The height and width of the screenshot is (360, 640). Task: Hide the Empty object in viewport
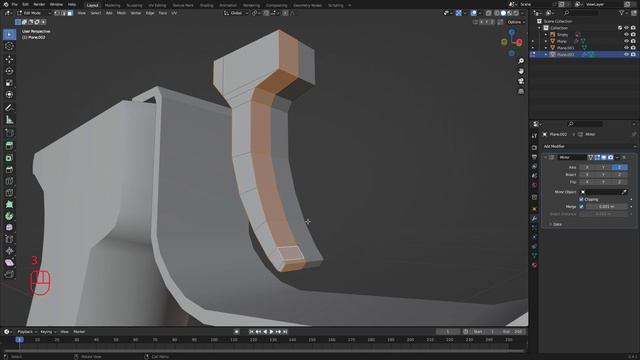(626, 35)
